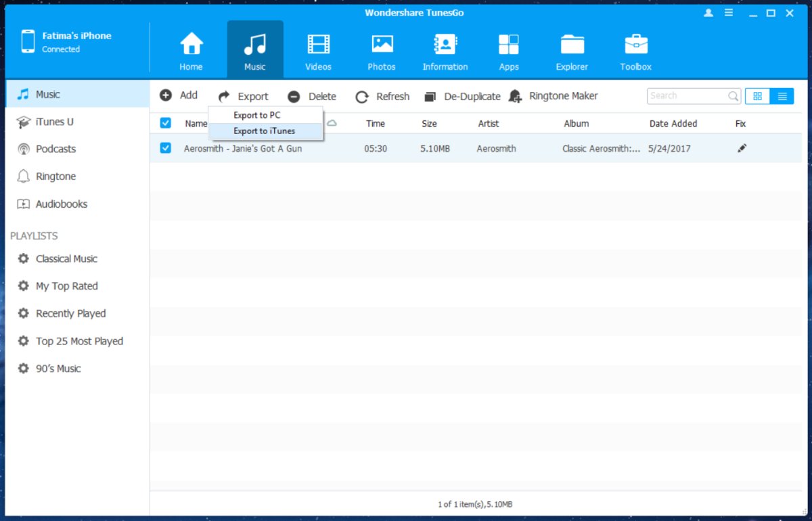Click the Aerosmith artist cell
The width and height of the screenshot is (812, 521).
click(x=496, y=148)
